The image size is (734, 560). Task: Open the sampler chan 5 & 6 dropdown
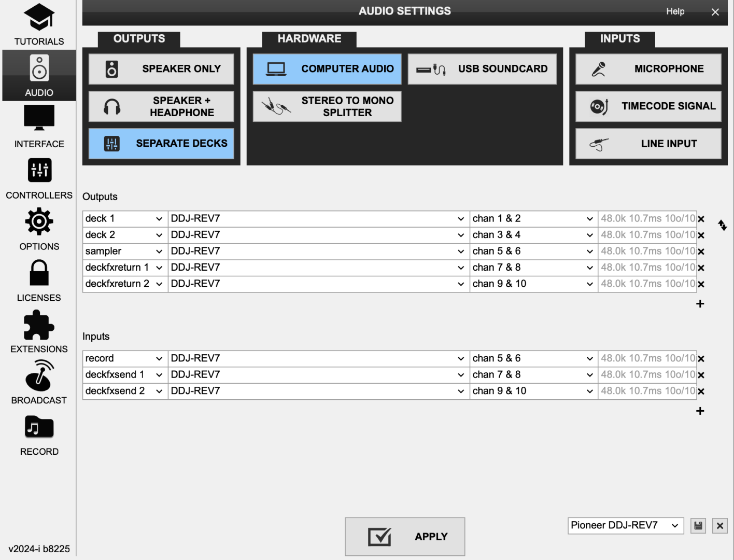point(534,251)
